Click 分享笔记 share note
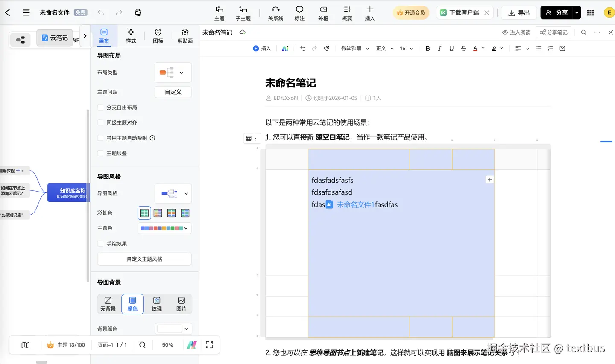 click(553, 32)
